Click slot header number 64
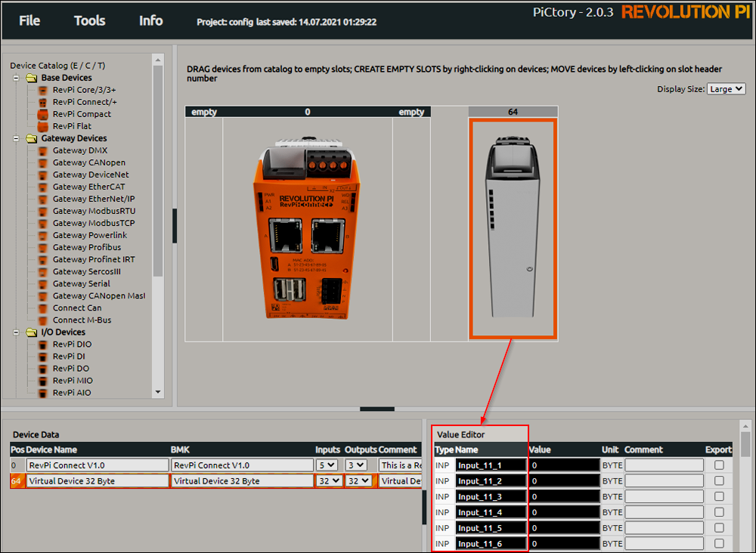 pos(513,112)
